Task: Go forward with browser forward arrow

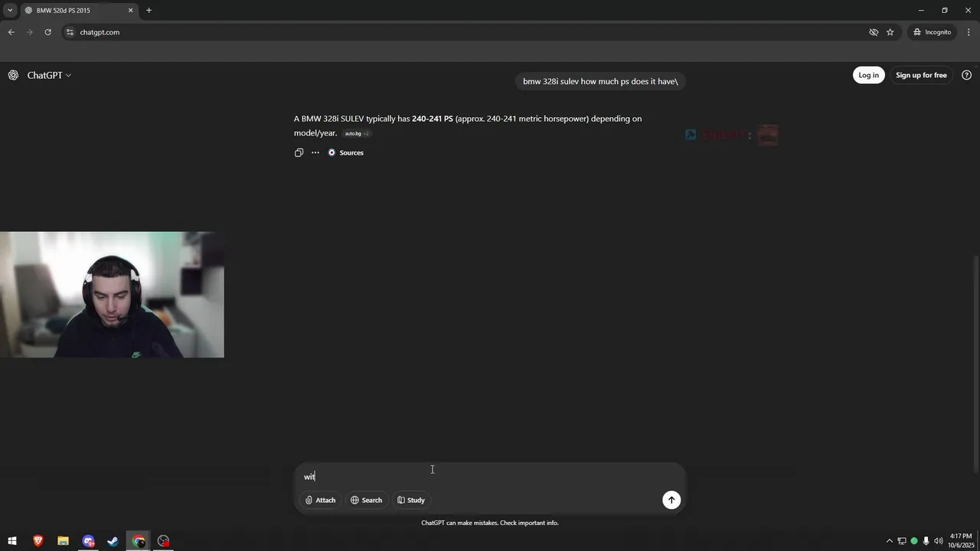Action: [30, 32]
